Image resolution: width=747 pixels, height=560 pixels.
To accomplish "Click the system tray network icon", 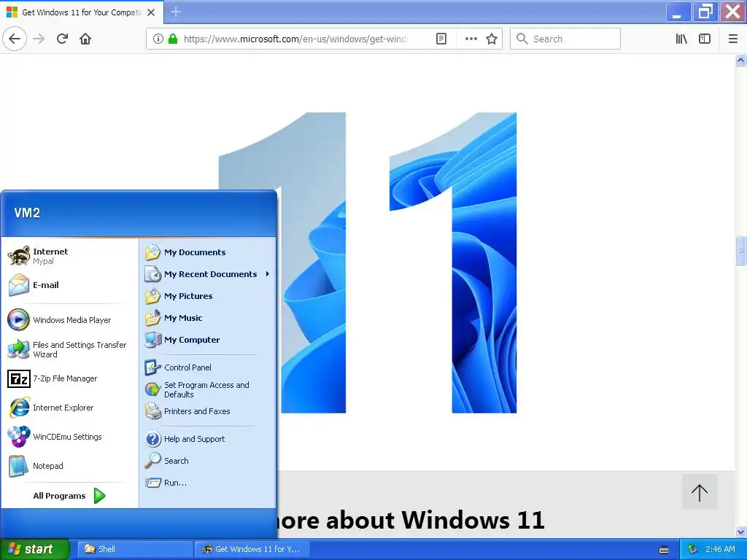I will pos(693,549).
